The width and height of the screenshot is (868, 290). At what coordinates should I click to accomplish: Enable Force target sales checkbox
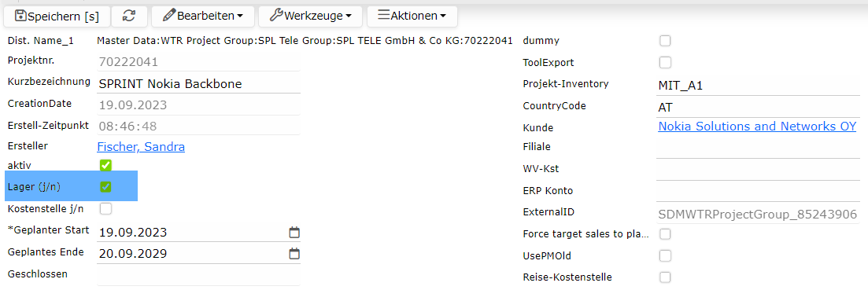coord(665,234)
